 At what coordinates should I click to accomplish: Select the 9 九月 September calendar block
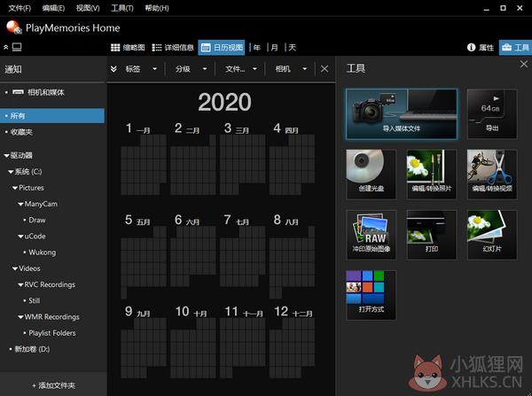click(x=144, y=341)
